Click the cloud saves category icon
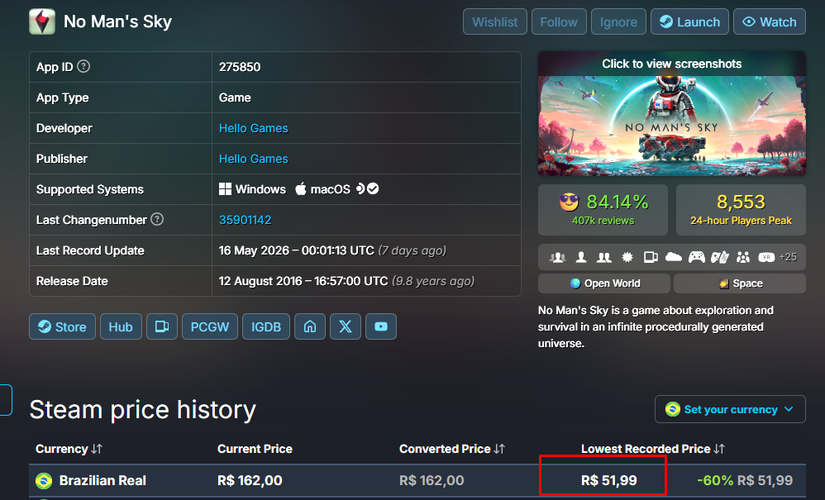The height and width of the screenshot is (500, 825). click(673, 257)
